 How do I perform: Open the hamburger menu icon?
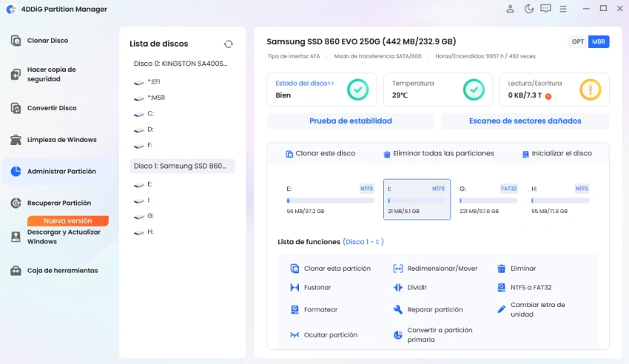[563, 9]
